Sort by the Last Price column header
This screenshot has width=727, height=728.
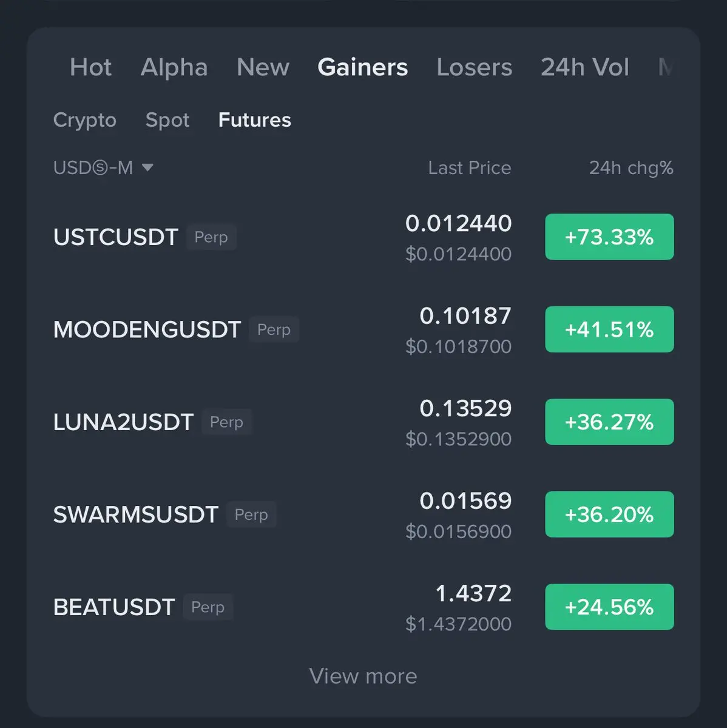pos(470,167)
